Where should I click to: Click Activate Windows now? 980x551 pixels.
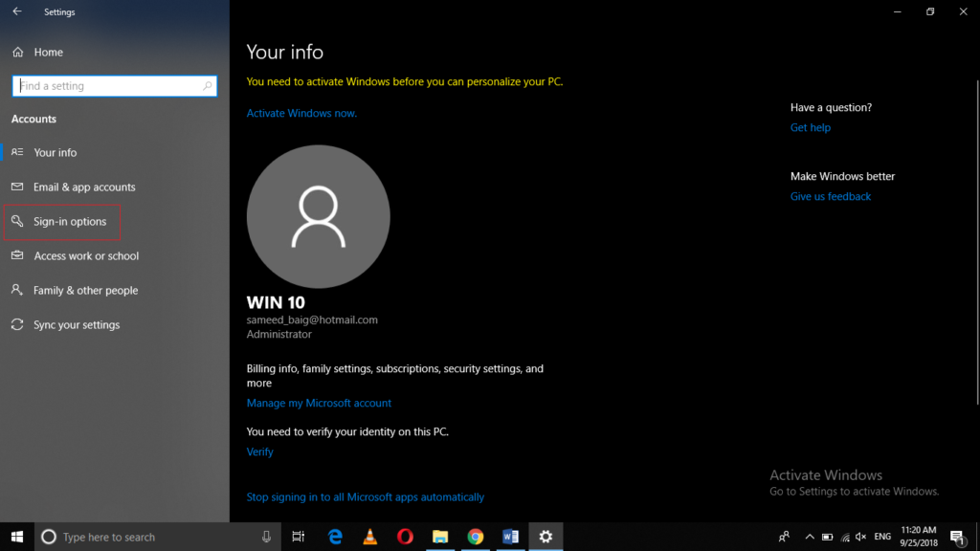[x=301, y=113]
